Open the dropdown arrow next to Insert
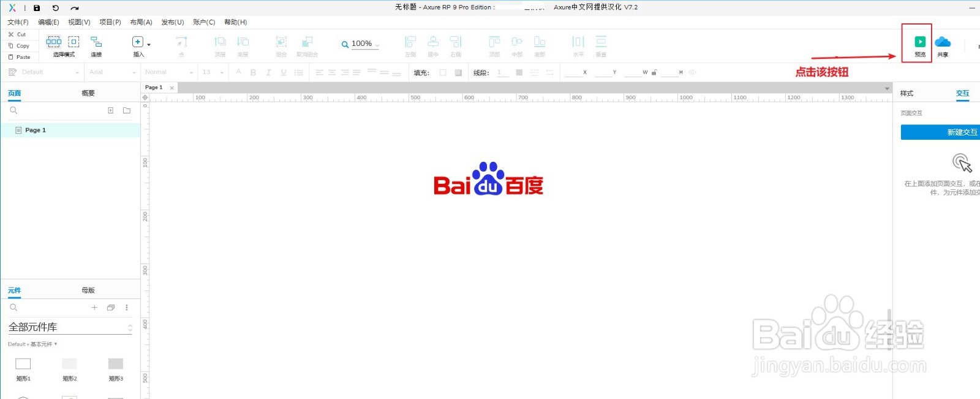This screenshot has height=399, width=980. (x=149, y=45)
